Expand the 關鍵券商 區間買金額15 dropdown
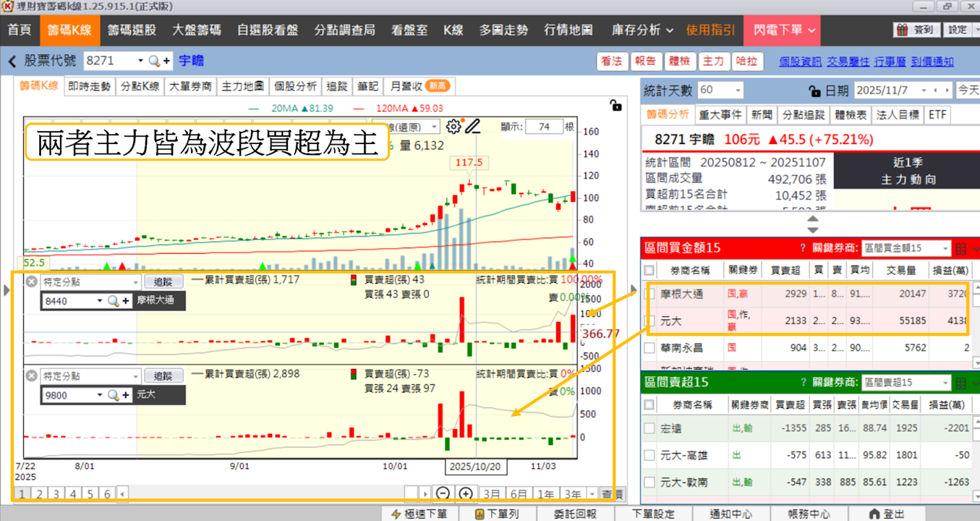Screen dimensions: 980x521 click(x=906, y=248)
